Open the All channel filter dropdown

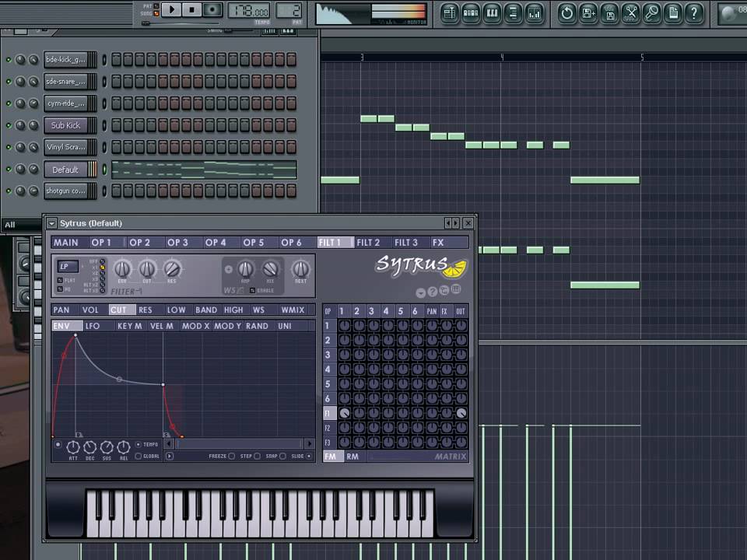tap(21, 225)
